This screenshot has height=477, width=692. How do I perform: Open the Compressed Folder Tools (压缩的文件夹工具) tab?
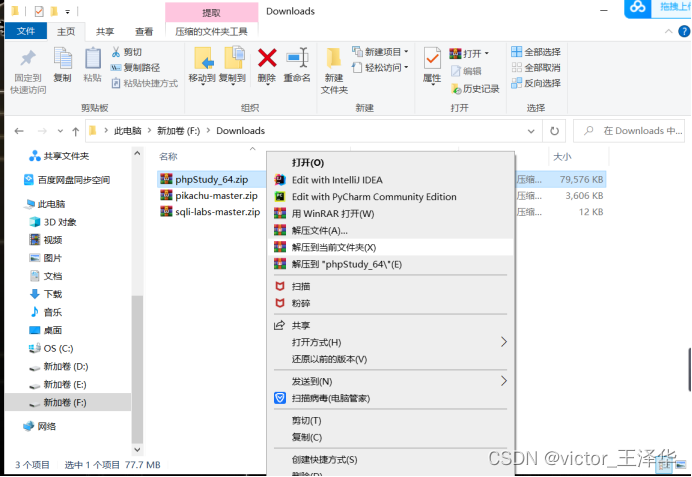[x=211, y=31]
